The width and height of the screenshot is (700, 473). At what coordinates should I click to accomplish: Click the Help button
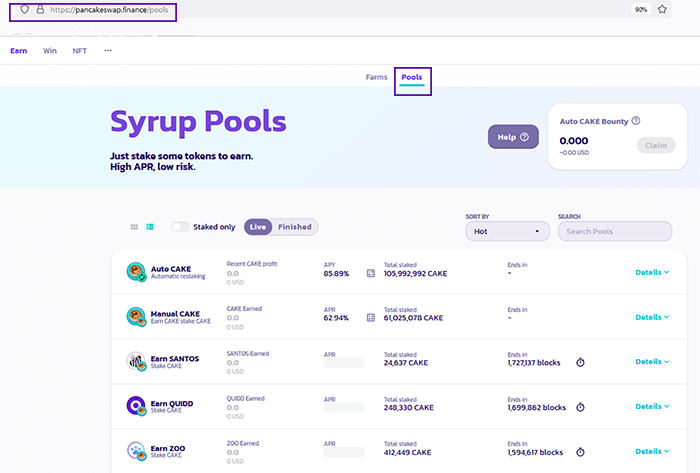(513, 137)
